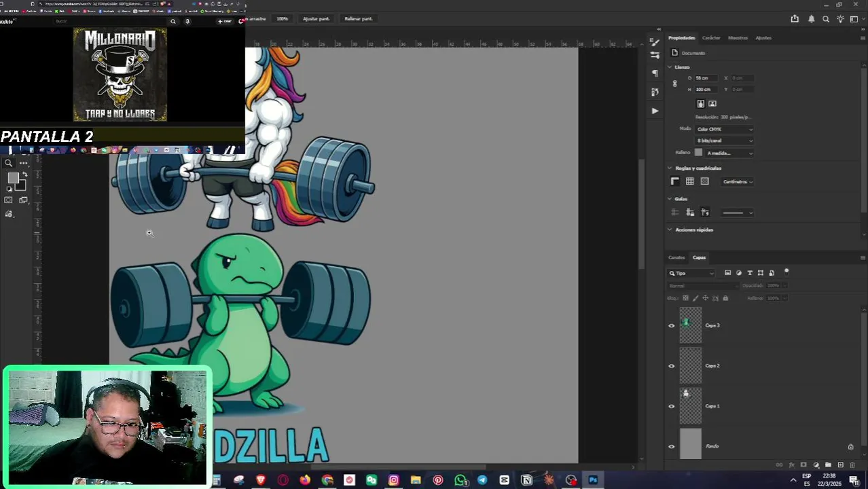Open the layer filter Tipo dropdown

click(691, 273)
